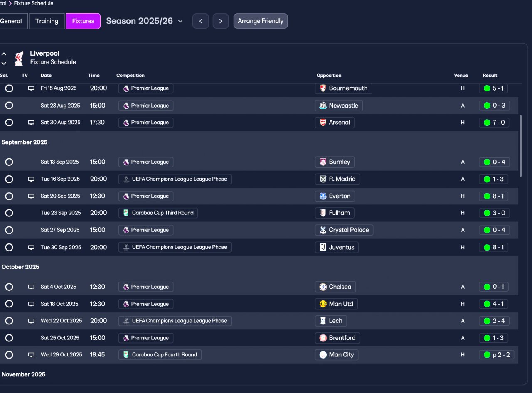Sort by the Venue column header
The image size is (532, 393).
pos(461,76)
